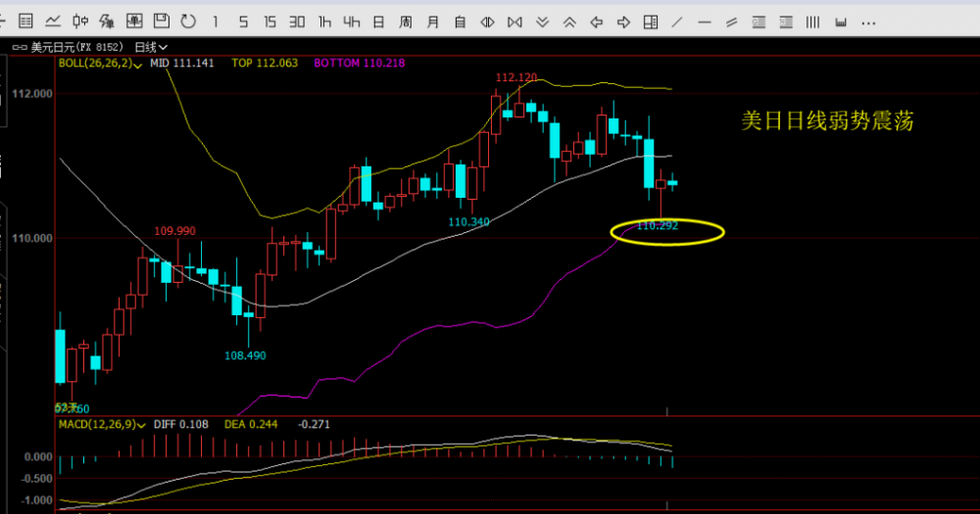Save the chart with floppy disk icon
Screen dimensions: 980x514
coord(162,22)
